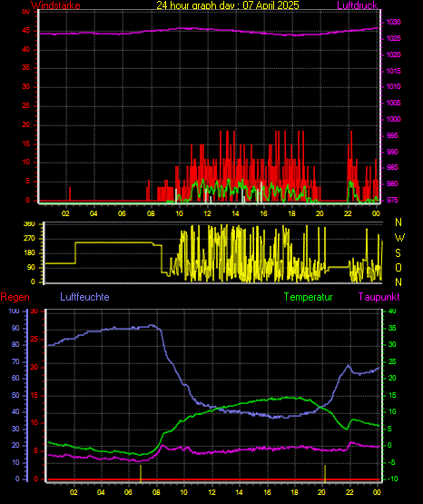
Task: Click the yellow marker near 20 hours
Action: [325, 473]
